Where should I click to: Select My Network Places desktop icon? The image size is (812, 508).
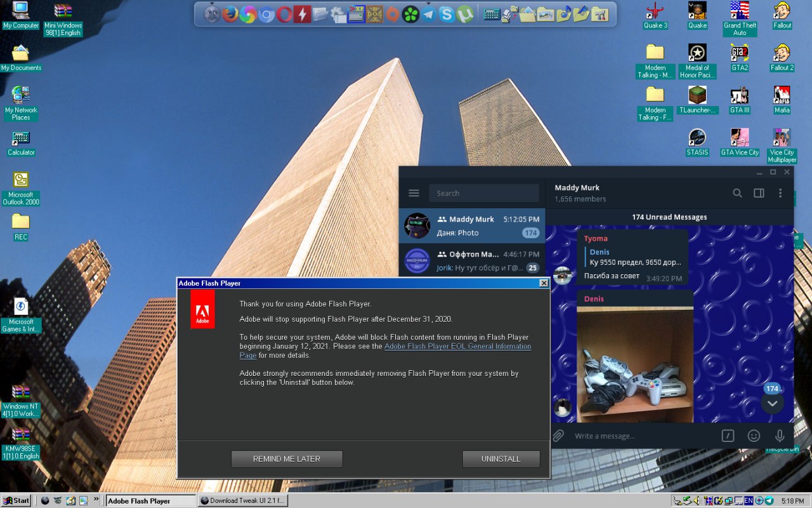pos(21,104)
